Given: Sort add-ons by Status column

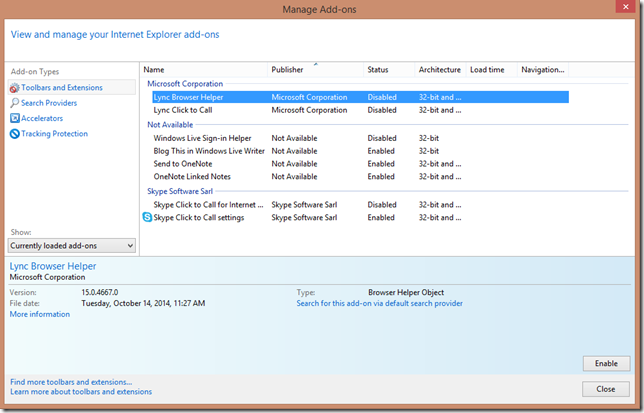Looking at the screenshot, I should (x=378, y=70).
